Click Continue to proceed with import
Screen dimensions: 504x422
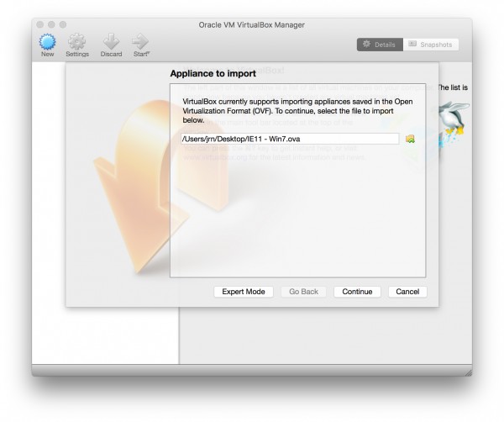tap(357, 292)
